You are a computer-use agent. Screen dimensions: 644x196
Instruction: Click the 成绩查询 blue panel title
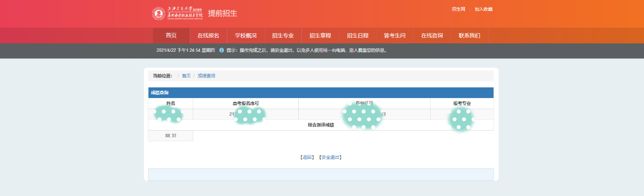pyautogui.click(x=159, y=93)
